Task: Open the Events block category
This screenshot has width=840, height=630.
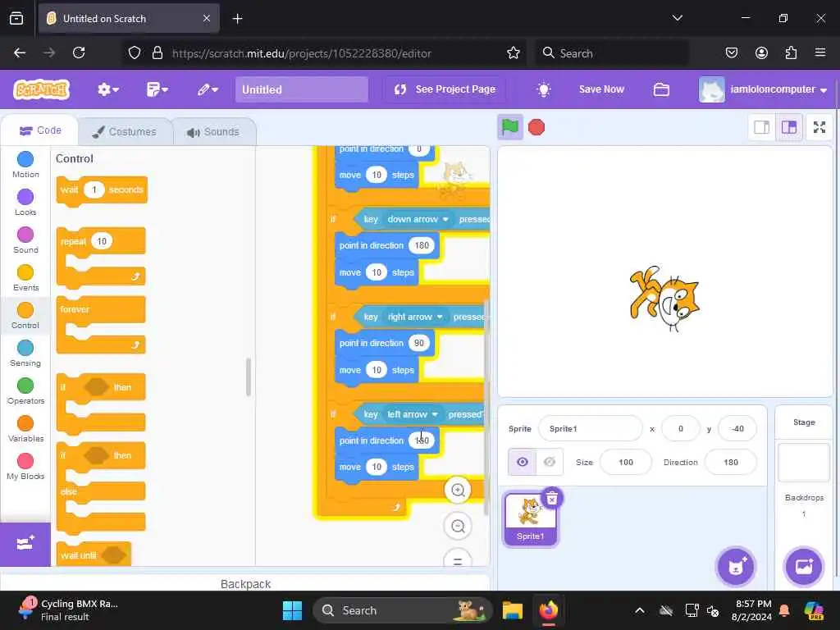Action: pyautogui.click(x=25, y=277)
